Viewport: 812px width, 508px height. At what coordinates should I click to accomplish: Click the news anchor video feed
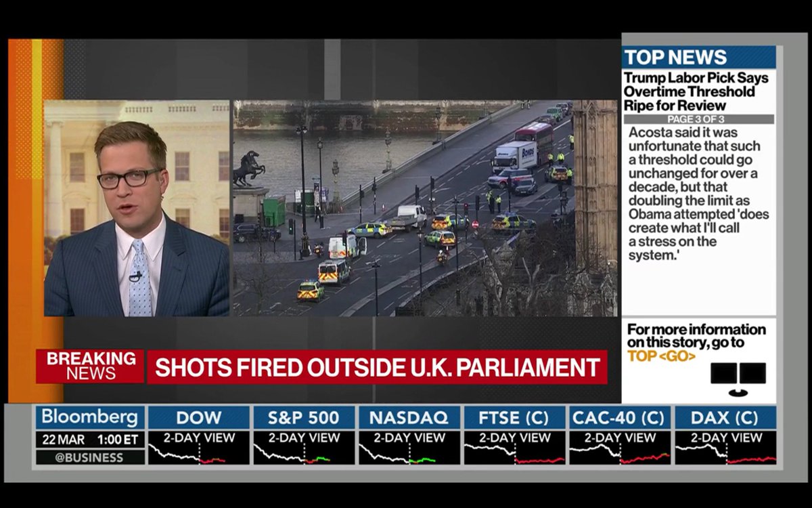[x=137, y=208]
